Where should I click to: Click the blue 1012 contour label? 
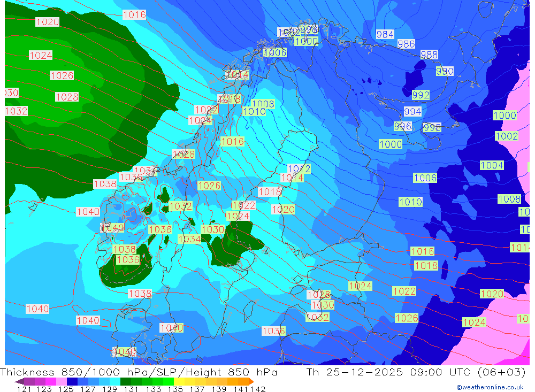coord(299,169)
